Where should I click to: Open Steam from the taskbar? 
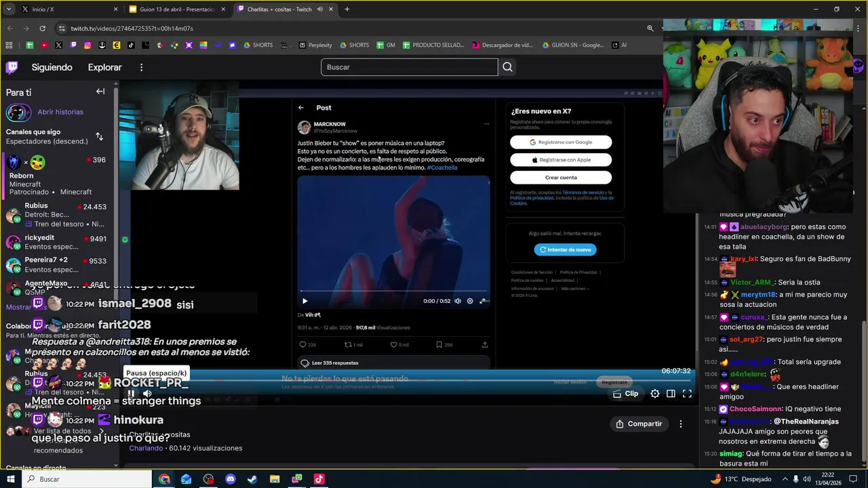[x=252, y=479]
